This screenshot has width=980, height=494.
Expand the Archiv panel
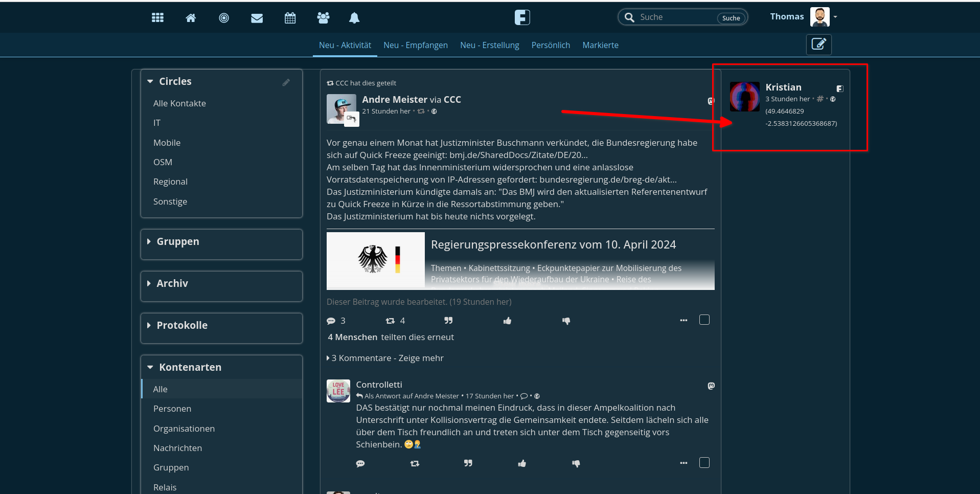pyautogui.click(x=172, y=283)
